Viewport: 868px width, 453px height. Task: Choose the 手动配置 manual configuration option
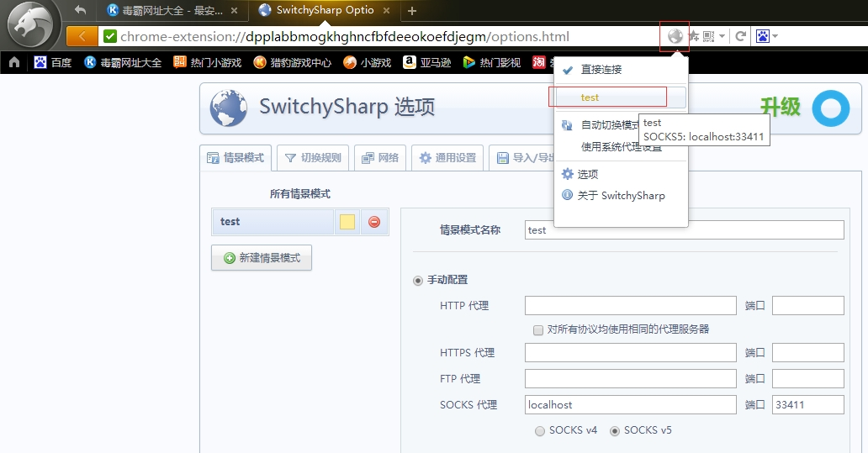point(418,280)
